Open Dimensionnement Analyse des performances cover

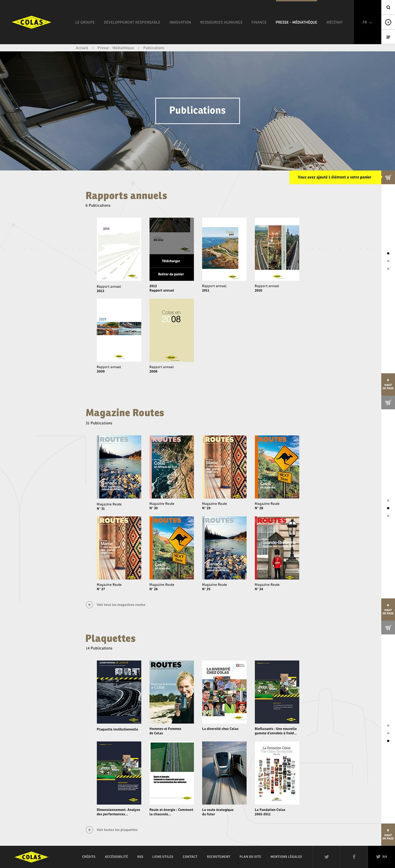(x=119, y=773)
